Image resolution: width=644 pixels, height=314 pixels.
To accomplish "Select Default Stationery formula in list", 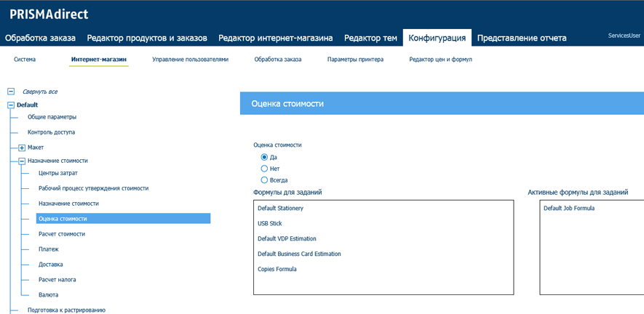I will (280, 208).
